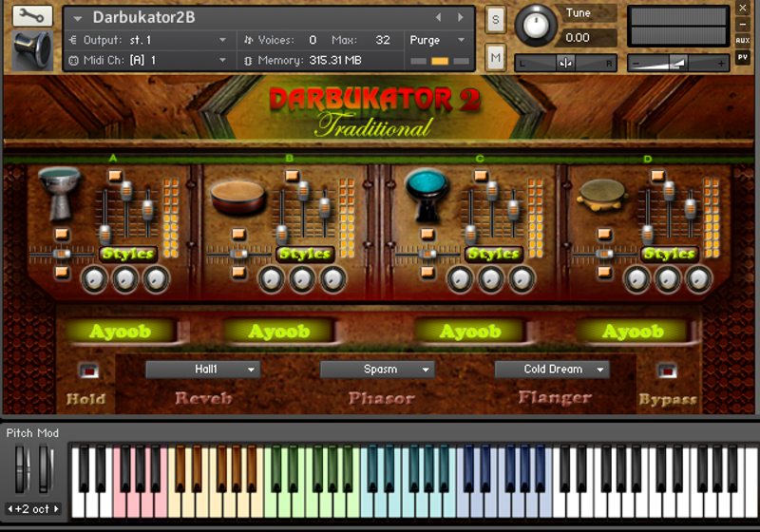Toggle the top orange button in section A
This screenshot has height=532, width=760.
click(115, 176)
